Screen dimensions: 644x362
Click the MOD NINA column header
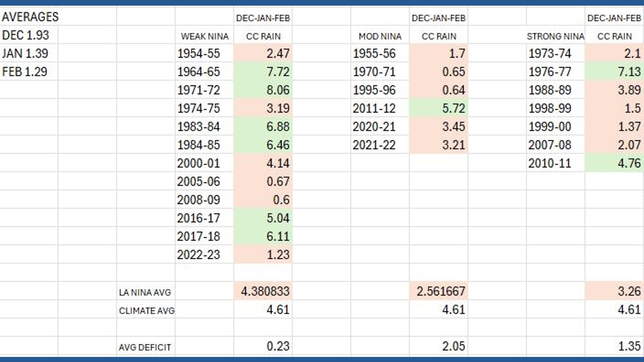click(x=380, y=36)
